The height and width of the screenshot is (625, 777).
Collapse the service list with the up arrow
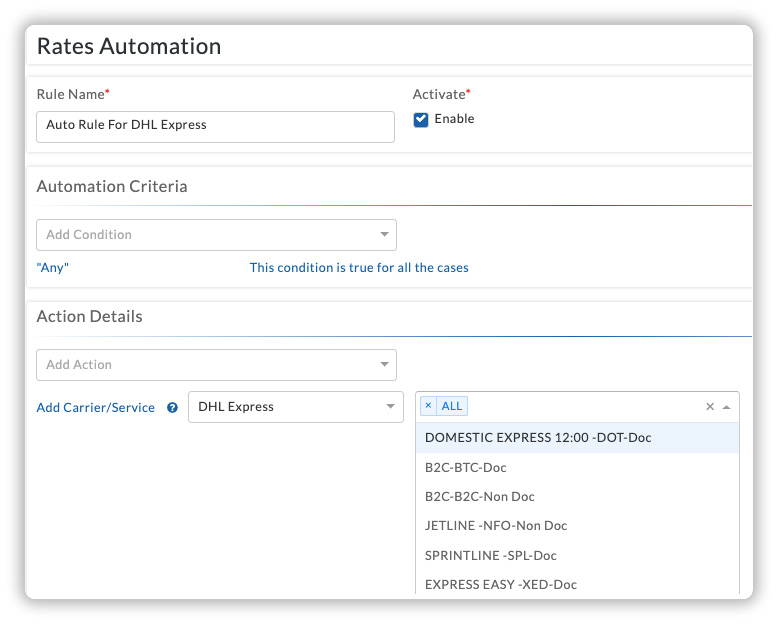[726, 407]
